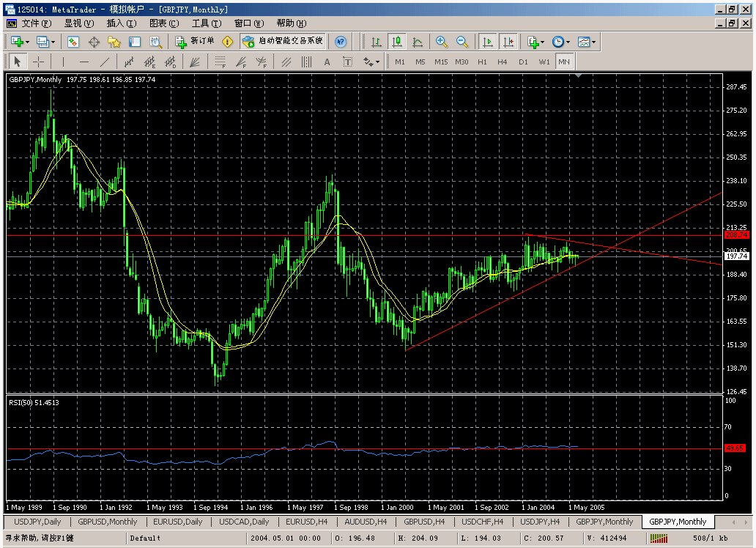Expand the periodicity clock dropdown
Image resolution: width=756 pixels, height=548 pixels.
tap(560, 42)
